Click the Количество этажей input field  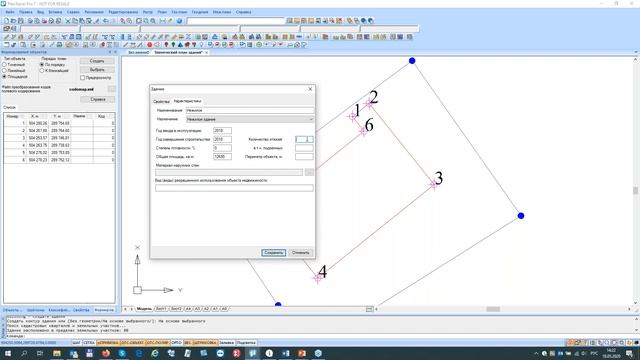[304, 139]
